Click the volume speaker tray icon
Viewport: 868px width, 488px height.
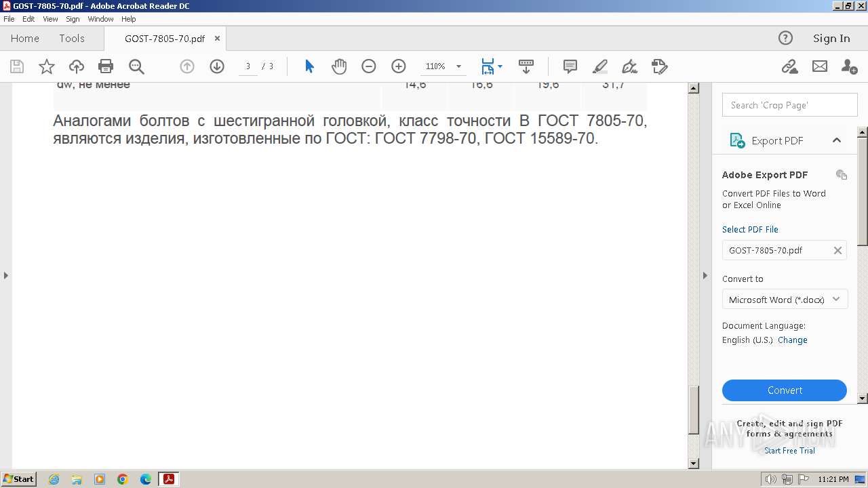coord(770,479)
